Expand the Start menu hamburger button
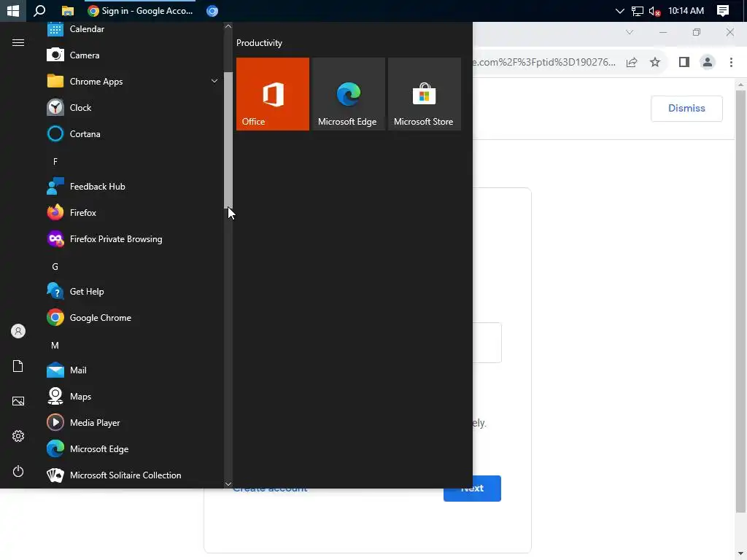 18,43
